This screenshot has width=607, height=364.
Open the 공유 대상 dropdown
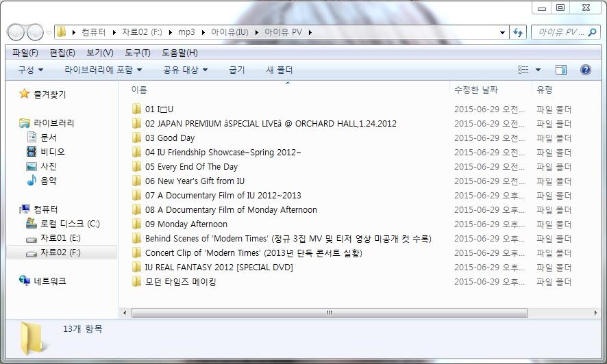coord(186,70)
